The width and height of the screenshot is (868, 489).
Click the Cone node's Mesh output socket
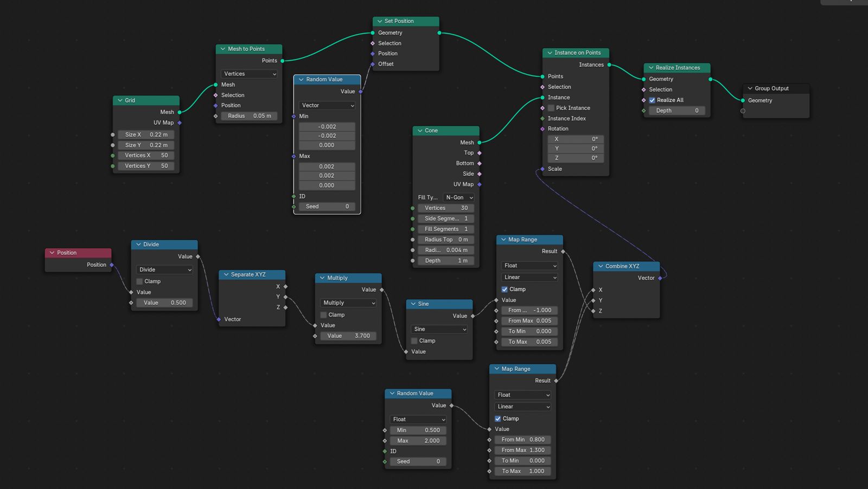pos(480,143)
